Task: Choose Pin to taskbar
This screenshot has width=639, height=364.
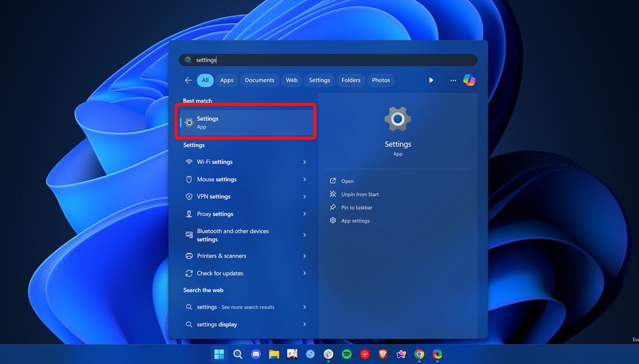Action: click(x=357, y=208)
